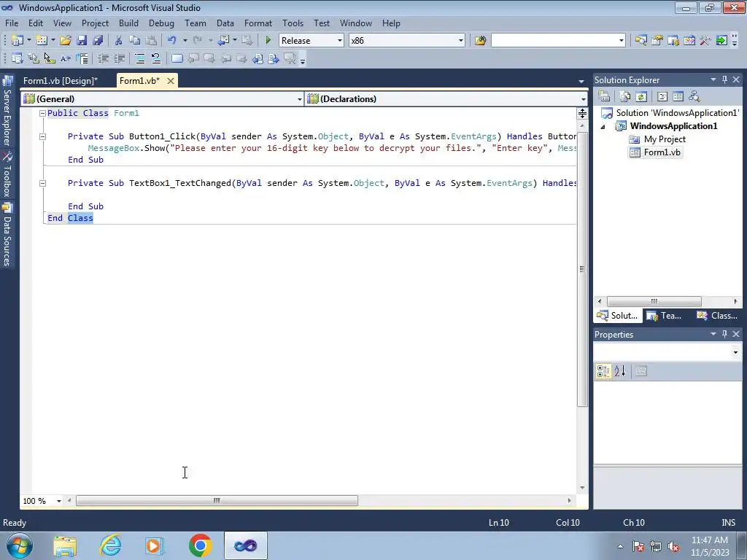Collapse the Public Class Form1 code region
Image resolution: width=747 pixels, height=560 pixels.
(x=42, y=113)
